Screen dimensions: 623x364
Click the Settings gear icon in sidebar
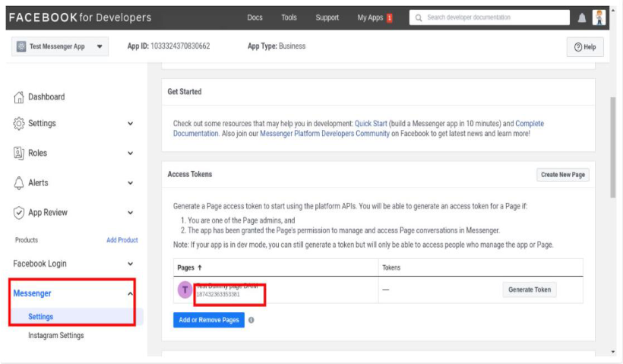click(19, 124)
